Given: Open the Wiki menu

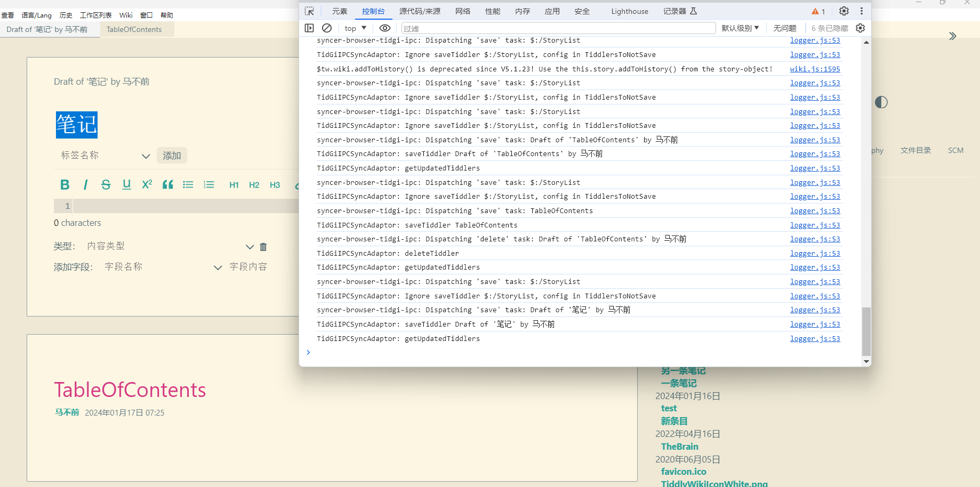Looking at the screenshot, I should point(126,15).
